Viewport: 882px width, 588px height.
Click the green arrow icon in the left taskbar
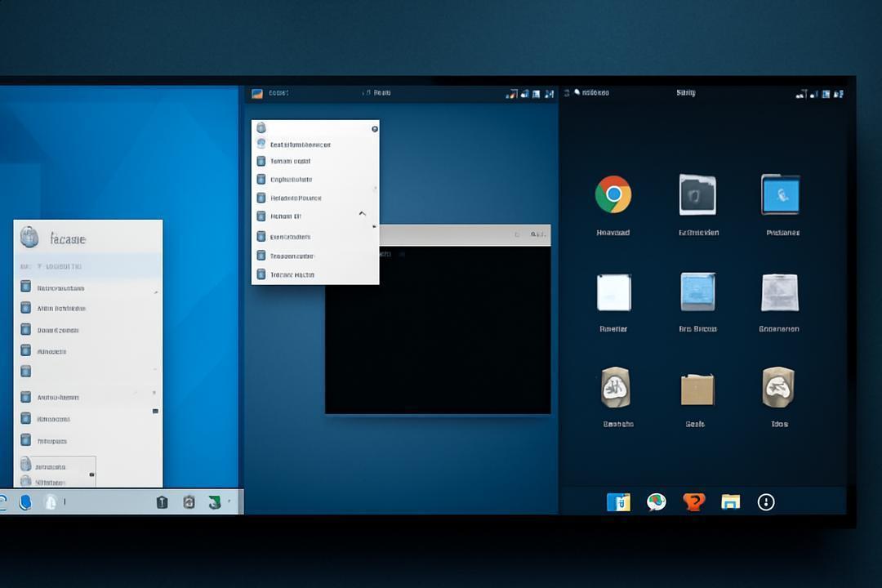[214, 502]
